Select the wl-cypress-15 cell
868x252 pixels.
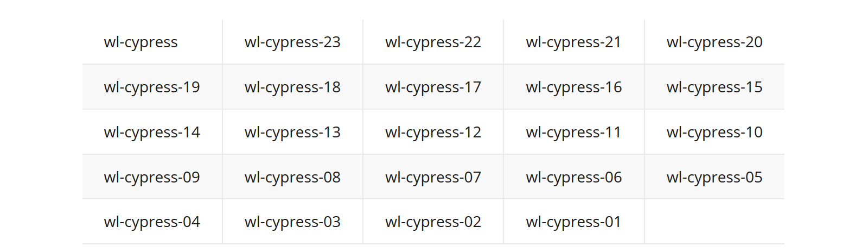[x=714, y=87]
